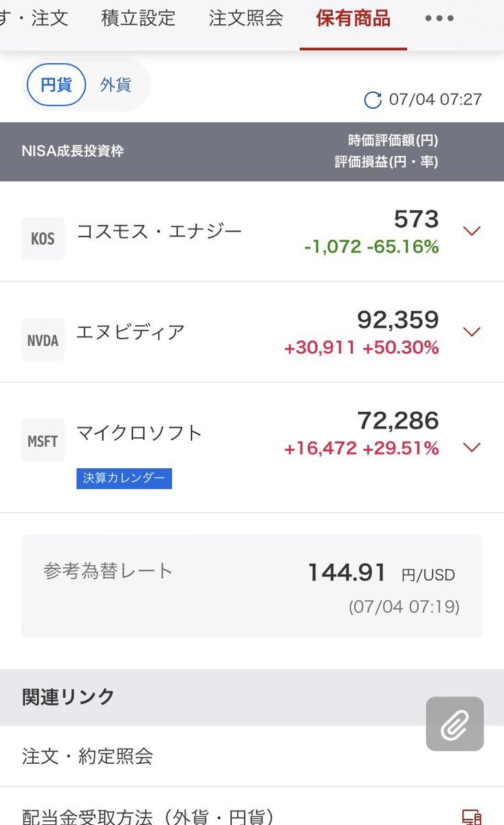This screenshot has height=825, width=504.
Task: Select the 円貨 currency toggle
Action: pyautogui.click(x=56, y=85)
